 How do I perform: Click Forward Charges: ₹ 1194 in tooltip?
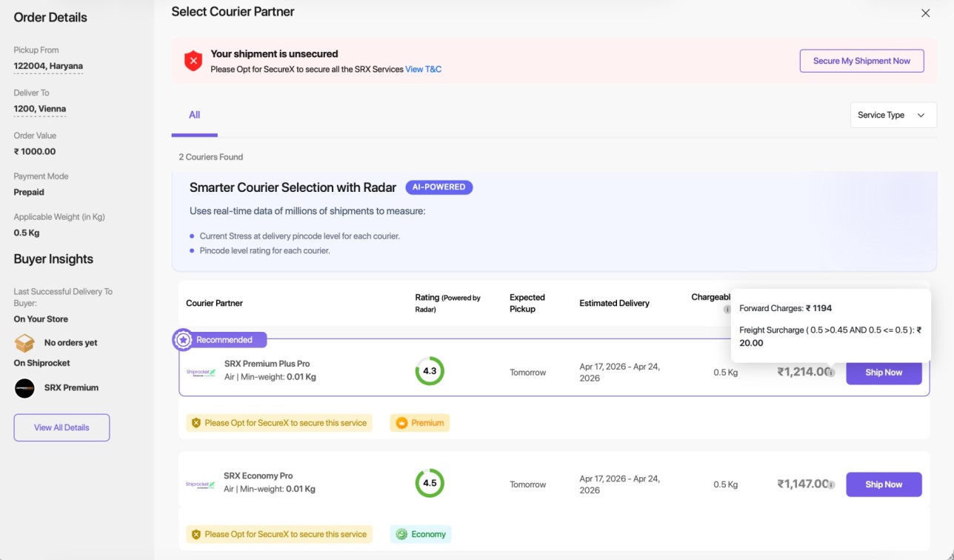click(x=786, y=308)
